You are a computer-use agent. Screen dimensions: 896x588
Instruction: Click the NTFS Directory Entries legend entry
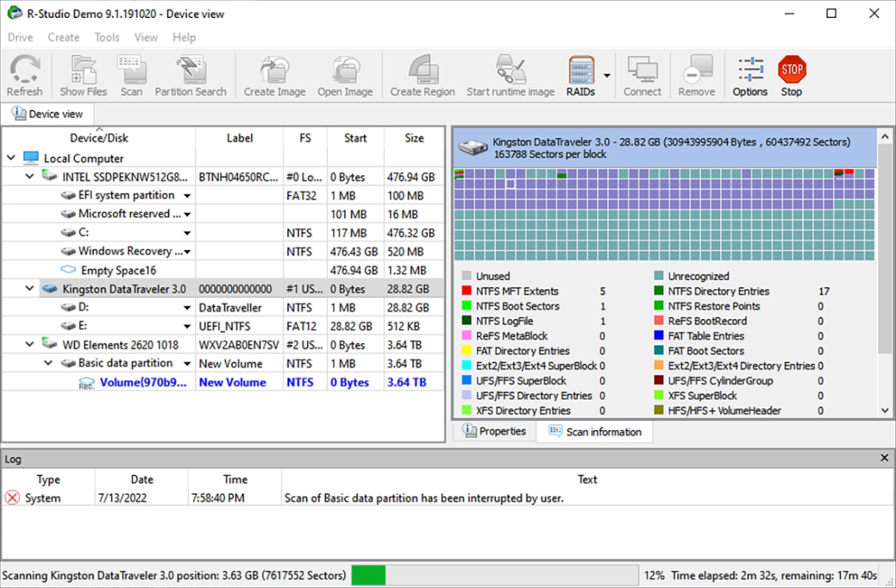pos(719,291)
